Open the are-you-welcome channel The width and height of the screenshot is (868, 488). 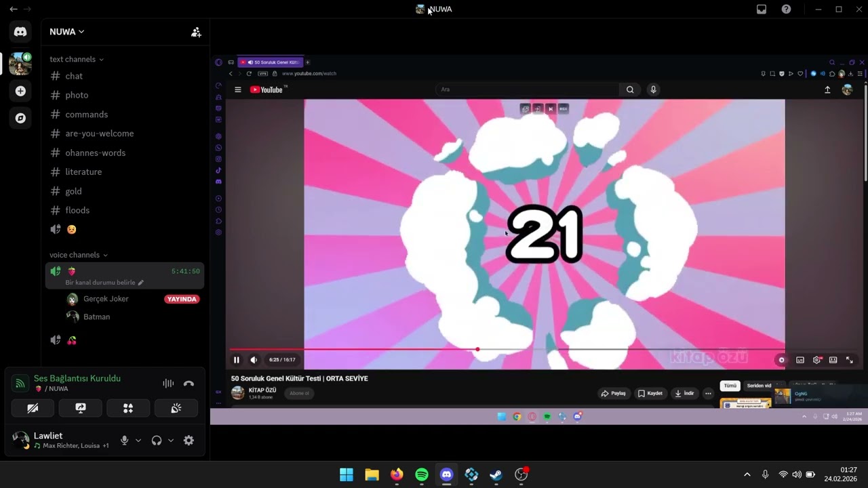[x=125, y=134]
